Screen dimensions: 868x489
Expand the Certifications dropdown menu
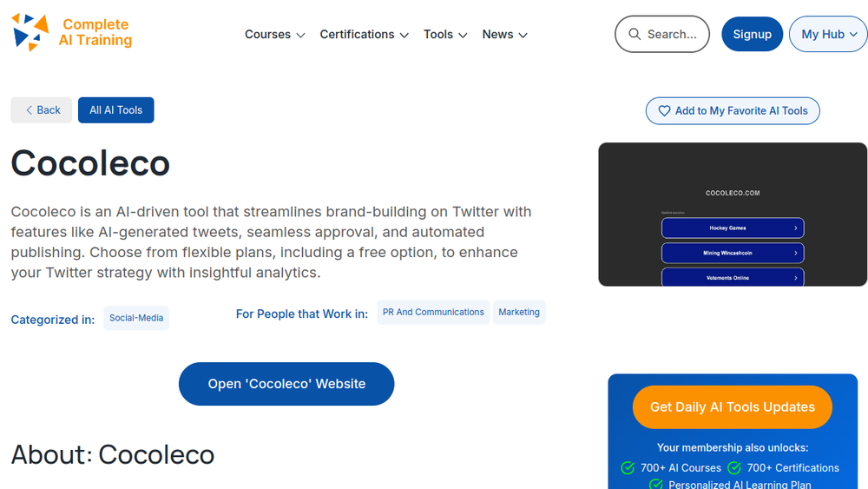365,35
